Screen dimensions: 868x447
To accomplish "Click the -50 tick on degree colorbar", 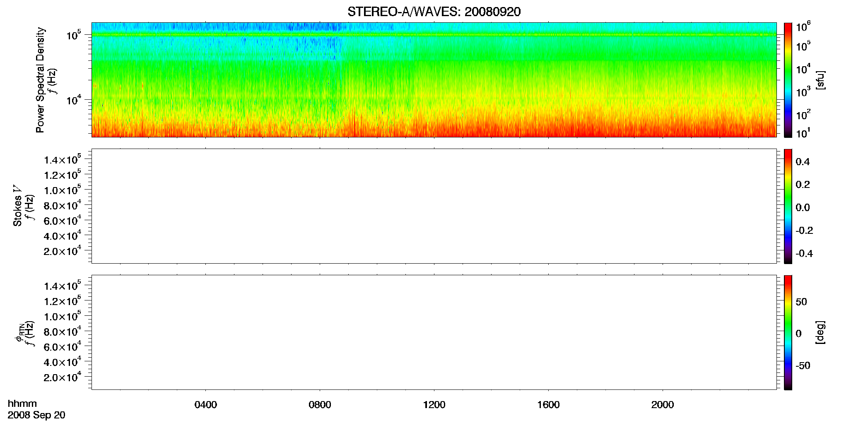I will pos(803,366).
